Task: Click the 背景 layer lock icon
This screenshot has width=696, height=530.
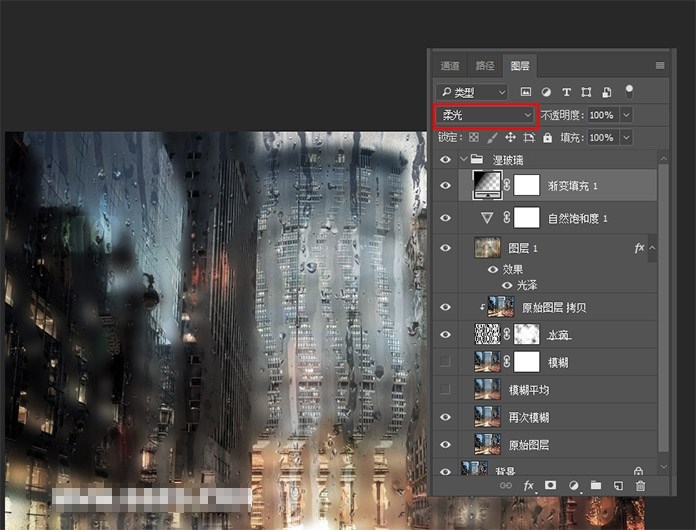Action: click(638, 471)
